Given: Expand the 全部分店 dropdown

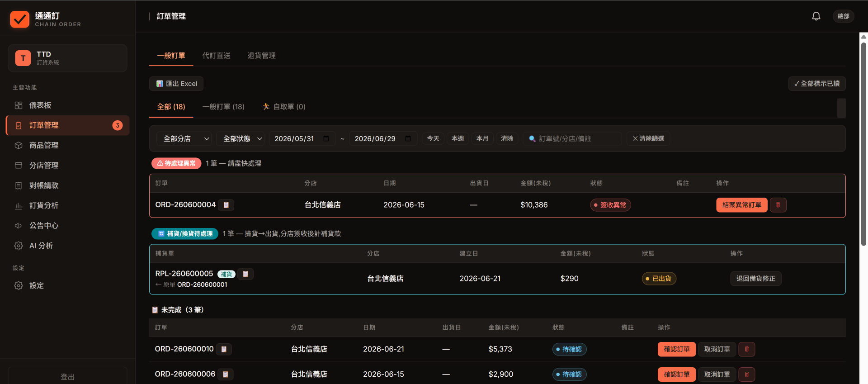Looking at the screenshot, I should (x=184, y=138).
